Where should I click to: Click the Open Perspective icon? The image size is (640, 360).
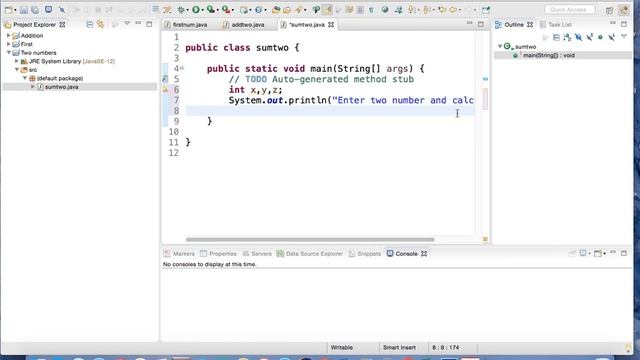[x=609, y=10]
